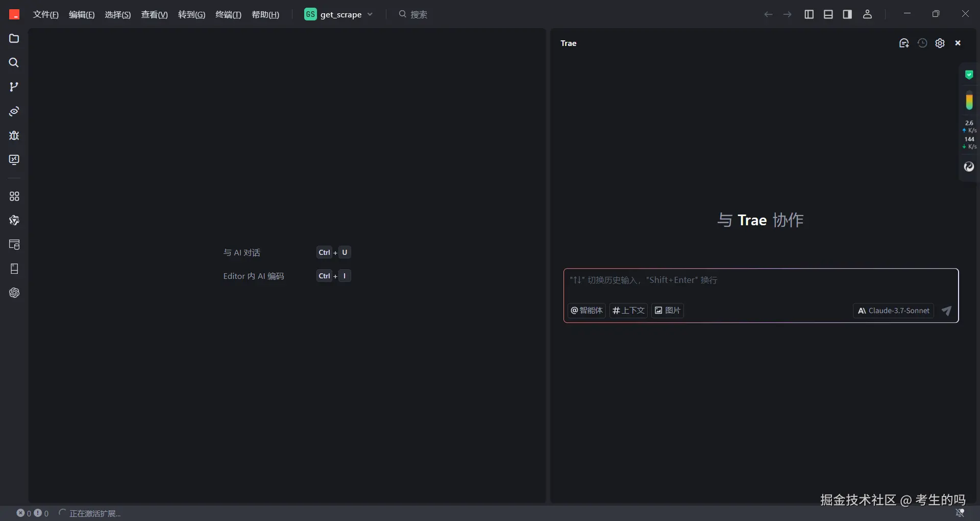The height and width of the screenshot is (521, 980).
Task: Open the 文件(F) menu
Action: point(46,14)
